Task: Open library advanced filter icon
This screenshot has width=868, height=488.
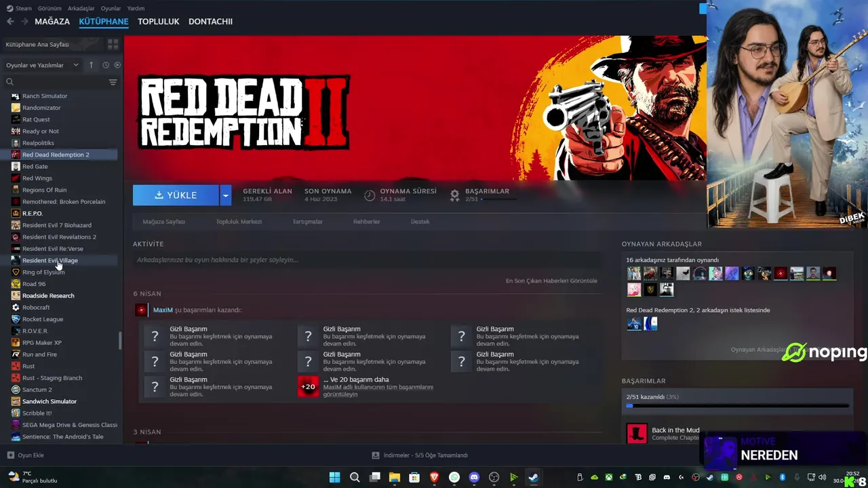Action: (113, 82)
